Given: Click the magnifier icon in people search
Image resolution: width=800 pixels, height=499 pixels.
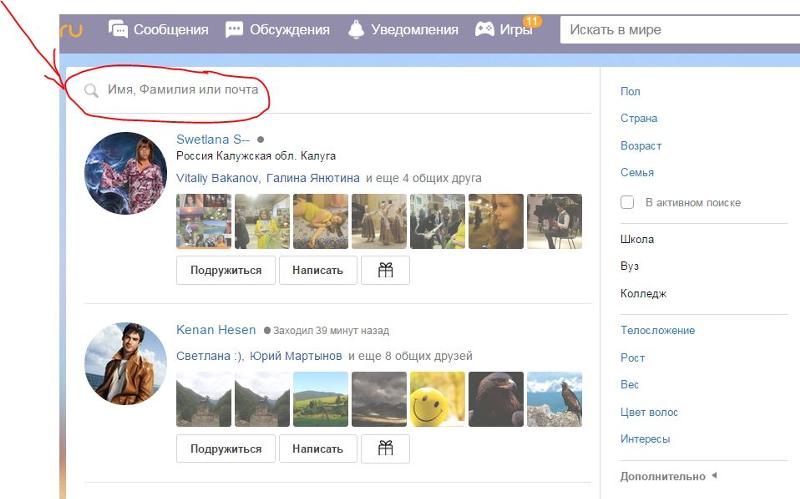Looking at the screenshot, I should 91,91.
